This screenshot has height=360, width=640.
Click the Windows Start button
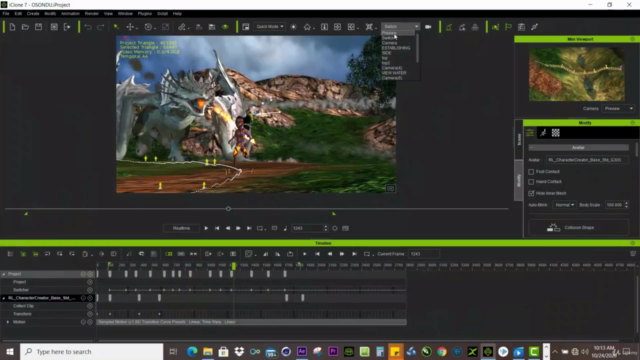(10, 351)
